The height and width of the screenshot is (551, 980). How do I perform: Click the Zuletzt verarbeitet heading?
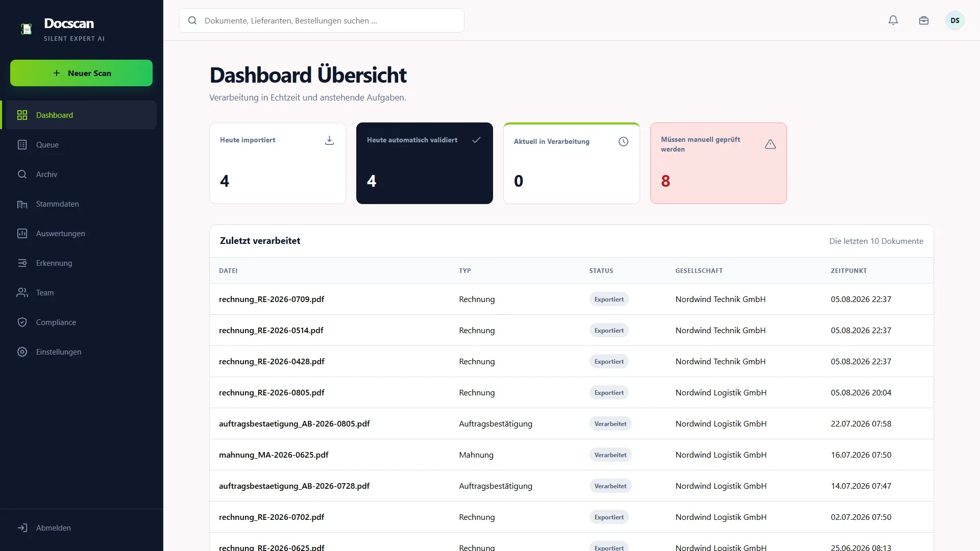point(260,241)
